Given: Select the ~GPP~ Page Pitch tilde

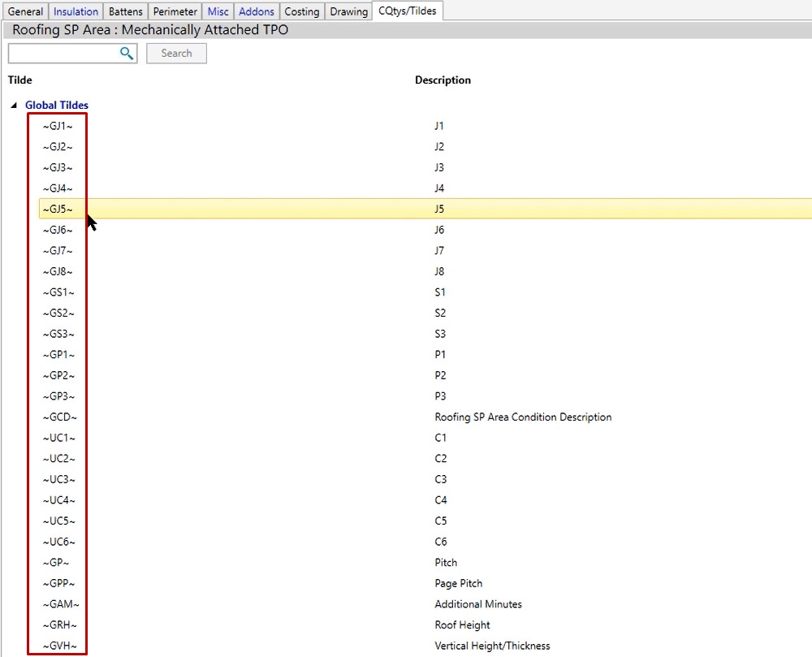Looking at the screenshot, I should pyautogui.click(x=58, y=583).
